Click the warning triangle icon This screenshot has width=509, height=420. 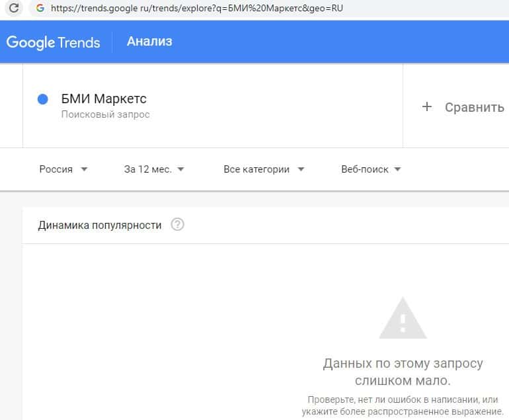[403, 319]
